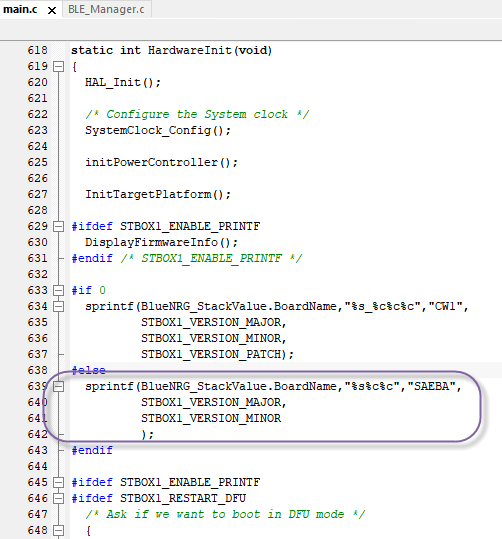Click the closing ');' on line 642
The height and width of the screenshot is (539, 502).
tap(148, 434)
